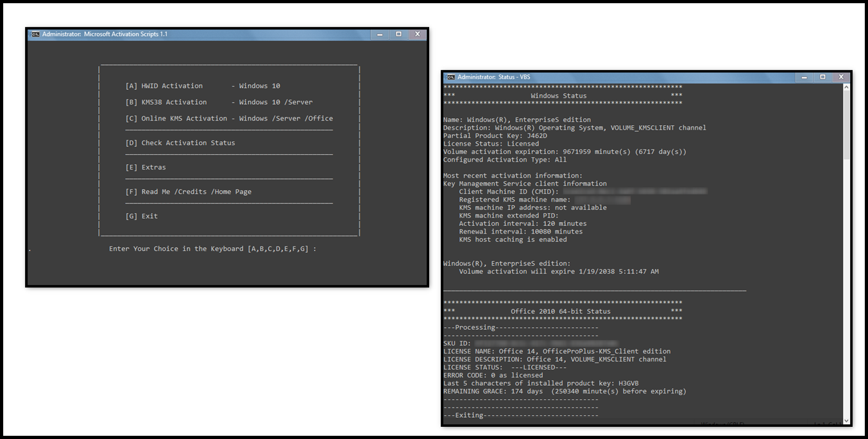Screen dimensions: 868x439
Task: Minimize the Status - VBS window
Action: tap(805, 77)
